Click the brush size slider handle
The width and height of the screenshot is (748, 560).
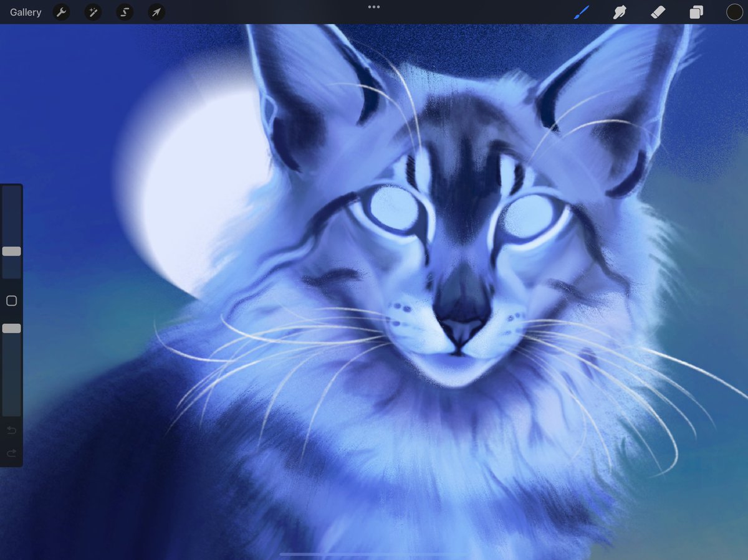click(11, 251)
